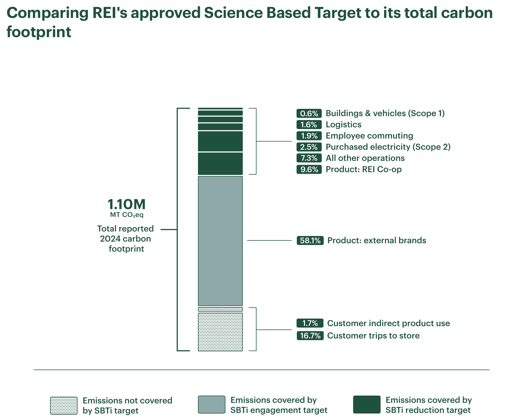Select the 58.1% percentage badge
The image size is (515, 420).
[x=310, y=240]
